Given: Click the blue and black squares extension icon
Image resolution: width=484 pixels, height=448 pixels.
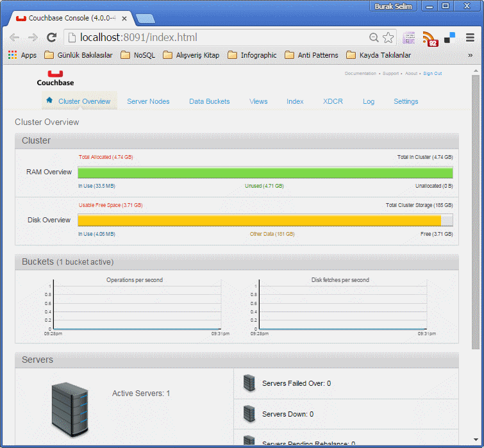Looking at the screenshot, I should 450,38.
